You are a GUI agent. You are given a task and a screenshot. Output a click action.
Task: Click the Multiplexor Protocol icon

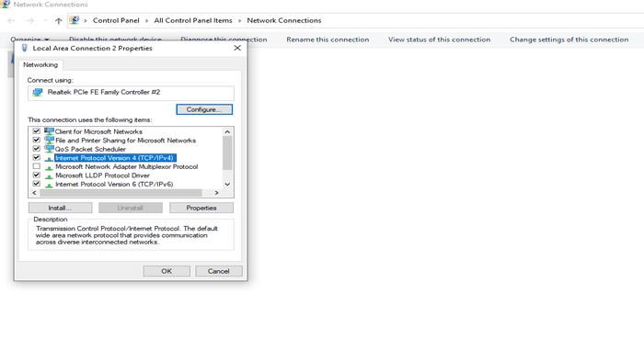(49, 167)
